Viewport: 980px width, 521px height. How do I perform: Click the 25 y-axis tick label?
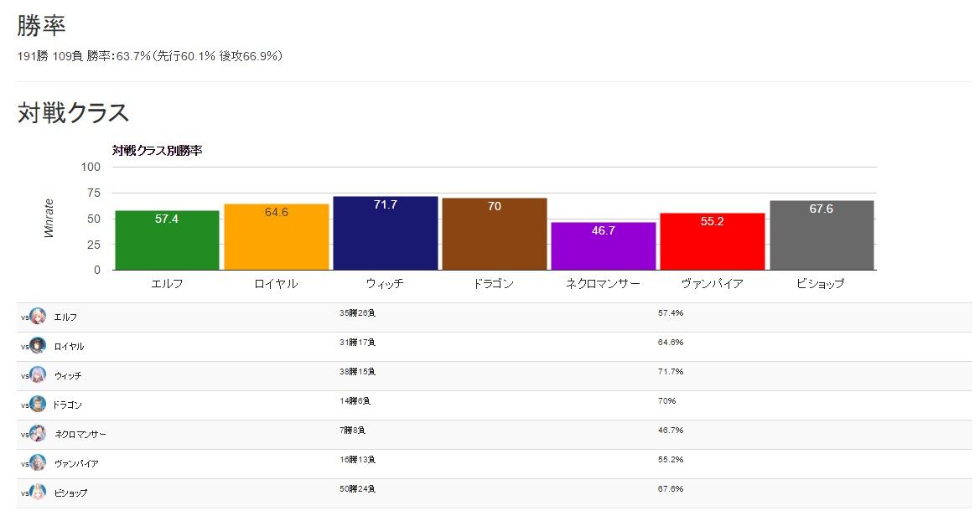pos(94,245)
